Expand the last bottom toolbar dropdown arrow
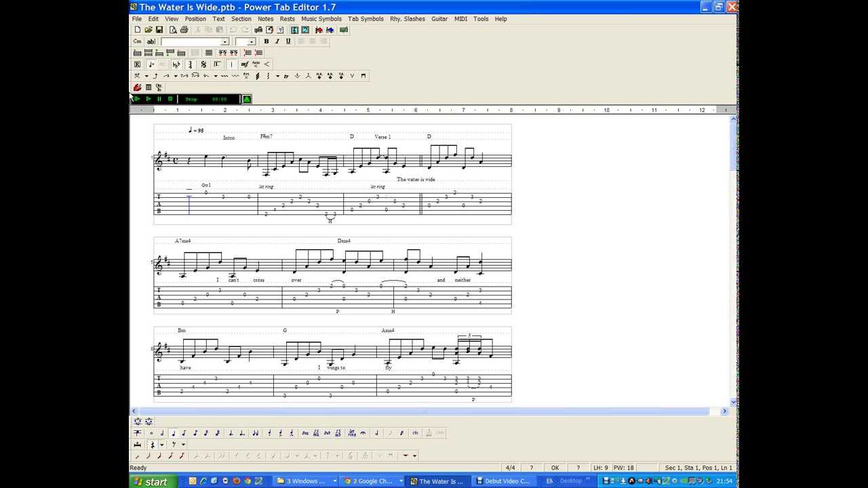Viewport: 868px width, 488px height. [415, 455]
